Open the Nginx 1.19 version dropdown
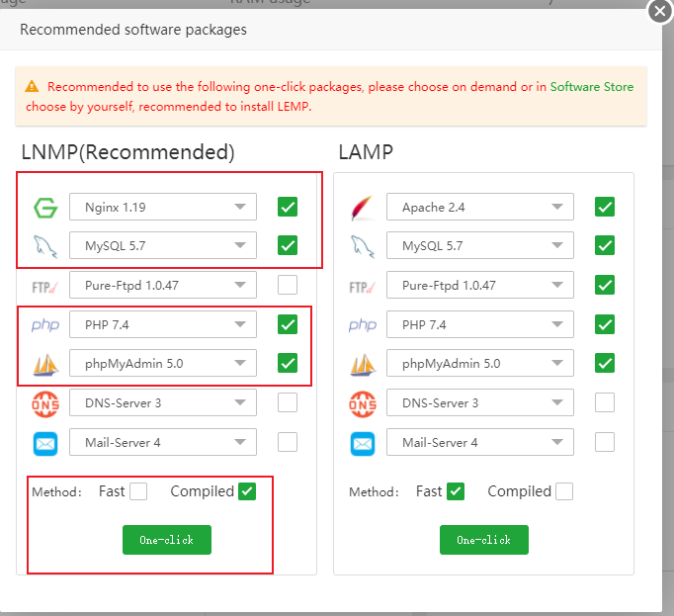This screenshot has width=674, height=616. tap(163, 208)
